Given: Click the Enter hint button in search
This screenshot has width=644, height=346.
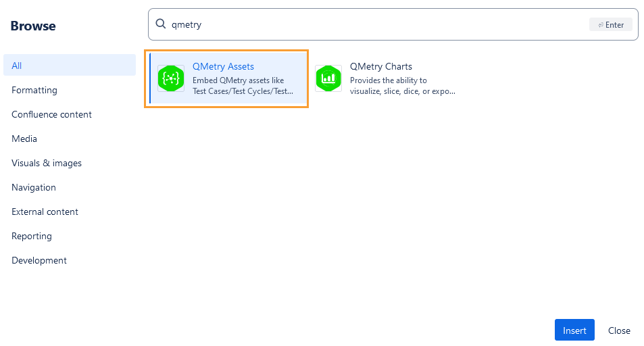Looking at the screenshot, I should (611, 24).
